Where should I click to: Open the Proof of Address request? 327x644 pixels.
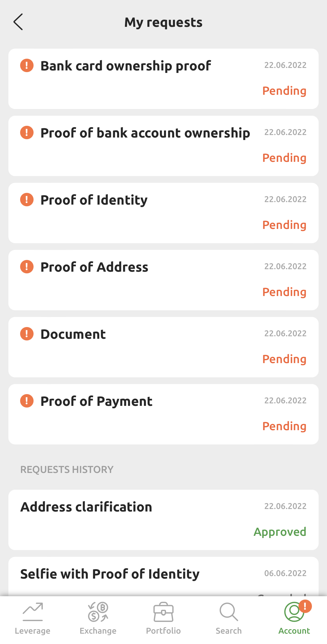pyautogui.click(x=94, y=267)
